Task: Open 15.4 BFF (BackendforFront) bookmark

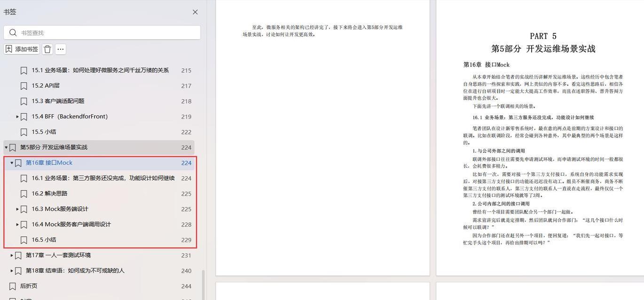Action: pos(70,117)
